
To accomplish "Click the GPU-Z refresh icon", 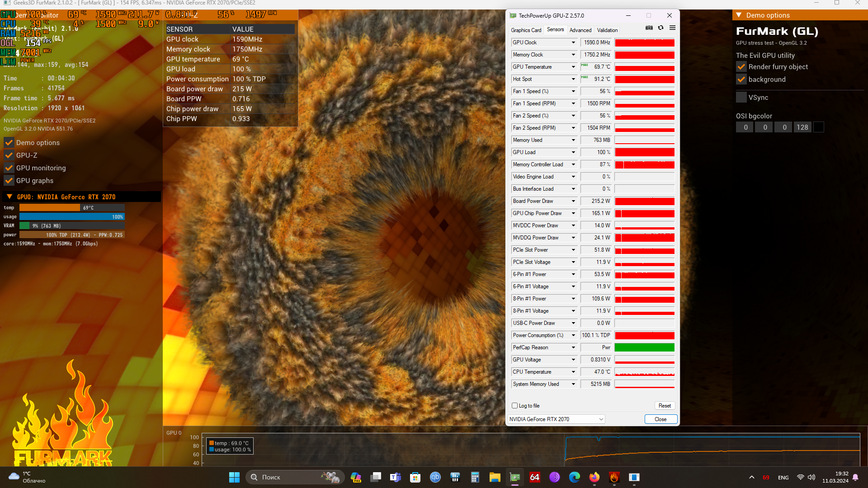I will coord(660,28).
